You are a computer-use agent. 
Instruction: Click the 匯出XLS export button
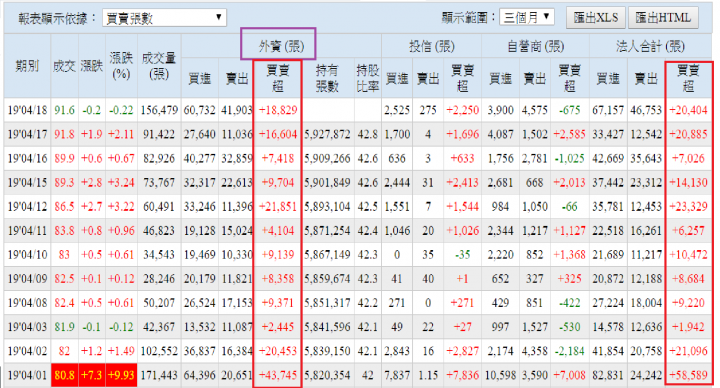pyautogui.click(x=596, y=18)
